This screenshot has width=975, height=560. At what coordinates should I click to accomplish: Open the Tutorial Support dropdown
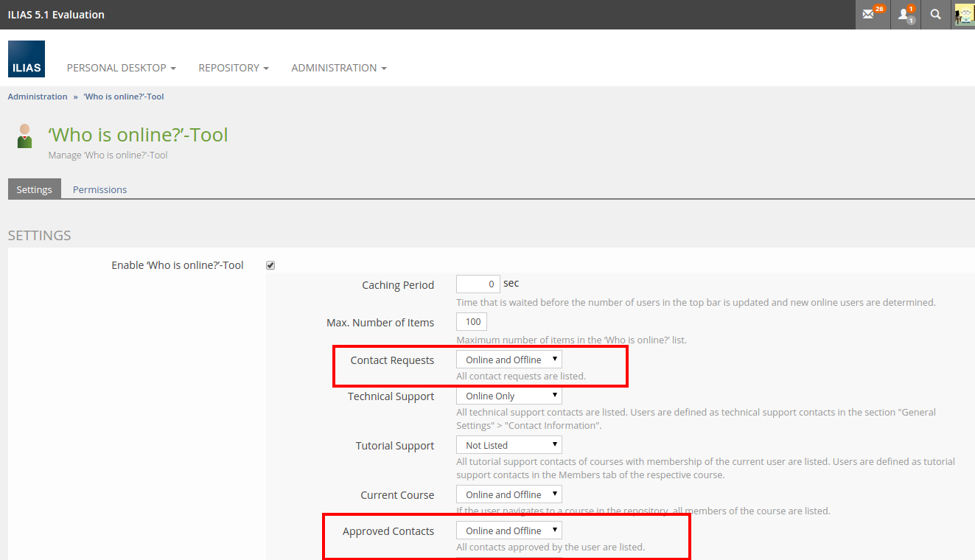[509, 445]
